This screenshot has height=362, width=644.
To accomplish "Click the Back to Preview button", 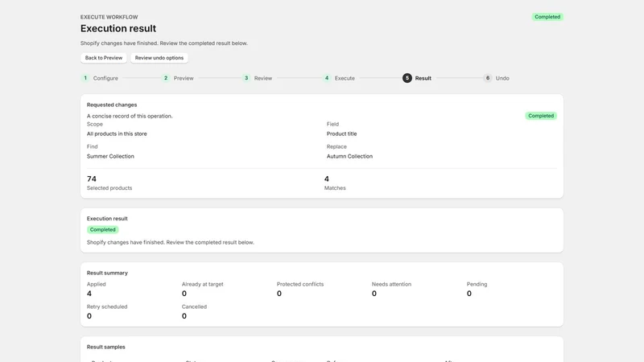I will pos(104,58).
